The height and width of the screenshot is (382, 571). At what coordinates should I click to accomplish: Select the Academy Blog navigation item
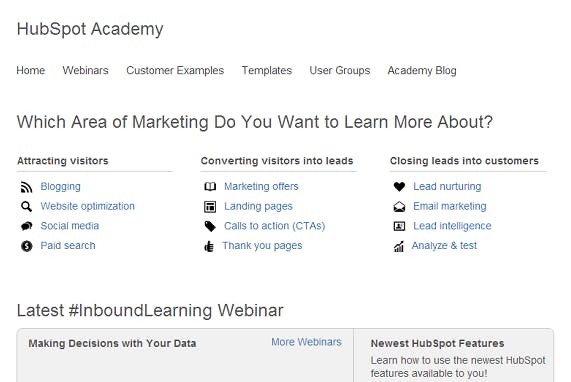[x=422, y=70]
